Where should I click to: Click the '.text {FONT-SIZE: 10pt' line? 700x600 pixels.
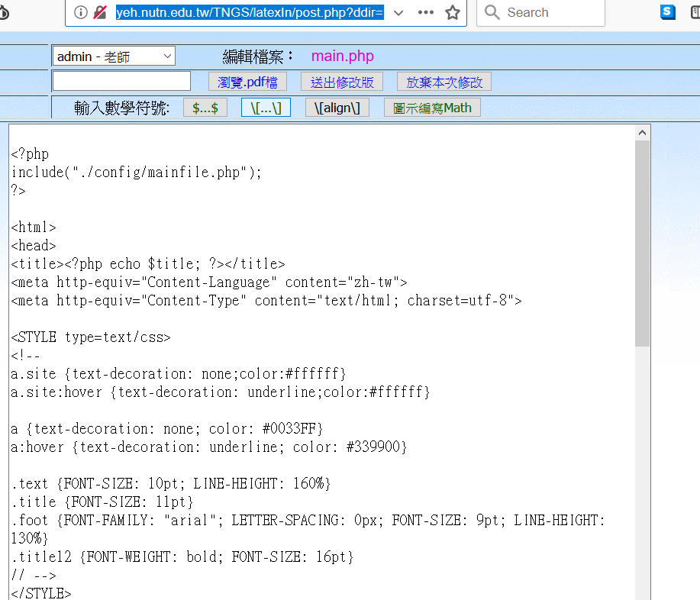click(170, 483)
